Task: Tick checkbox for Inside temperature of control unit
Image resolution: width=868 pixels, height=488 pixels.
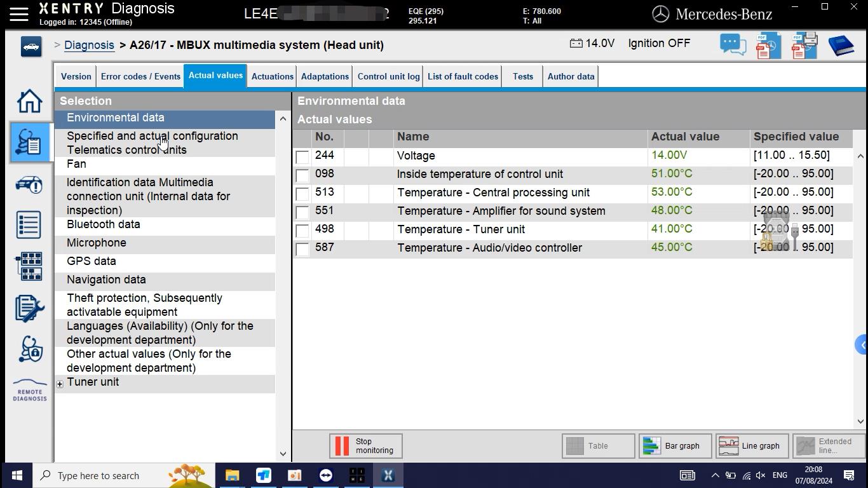Action: click(302, 175)
